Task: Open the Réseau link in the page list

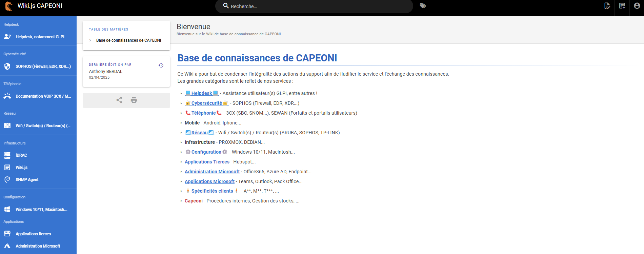Action: (200, 133)
